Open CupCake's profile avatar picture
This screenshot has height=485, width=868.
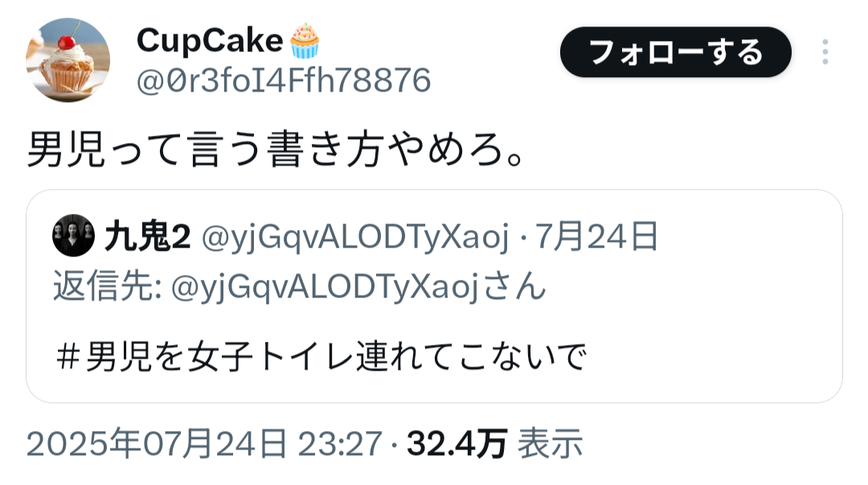(x=68, y=60)
